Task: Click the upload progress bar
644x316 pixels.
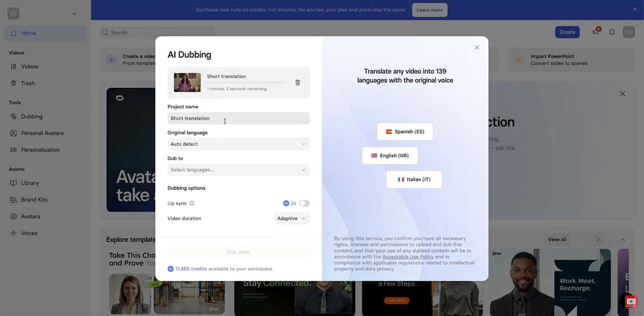Action: (x=246, y=82)
